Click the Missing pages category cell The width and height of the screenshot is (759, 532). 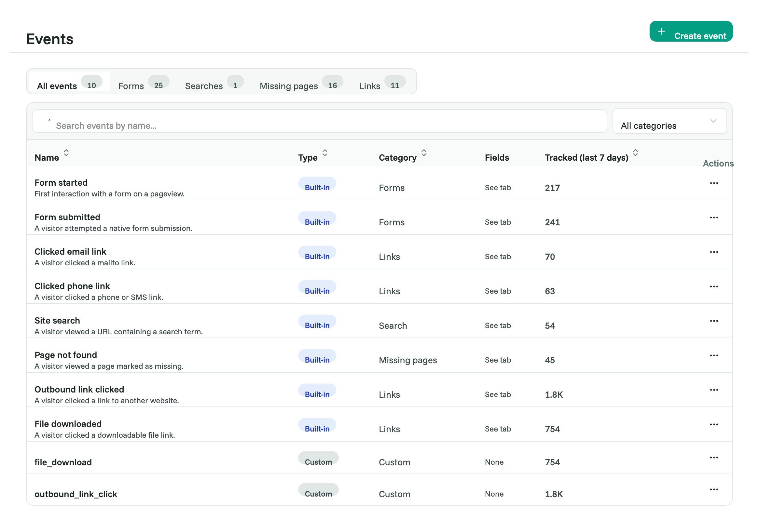tap(408, 360)
